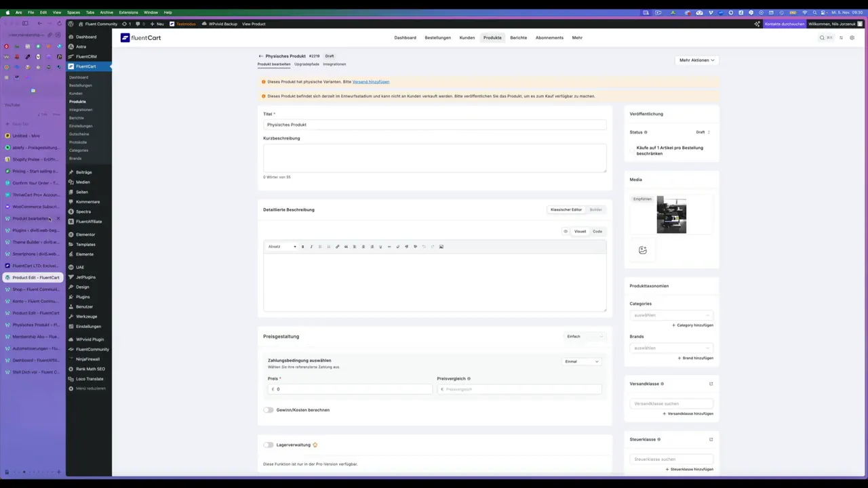Open the insert image icon in editor toolbar
868x488 pixels.
tap(442, 246)
